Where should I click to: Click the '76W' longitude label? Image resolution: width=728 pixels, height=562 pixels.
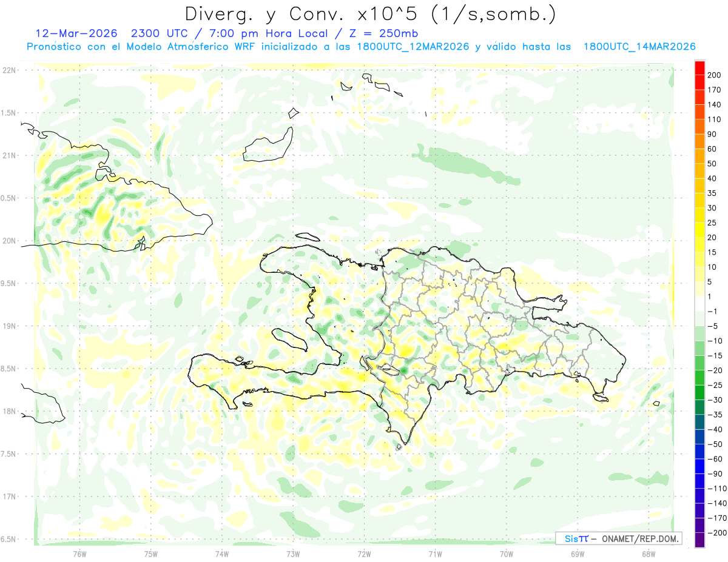[79, 554]
